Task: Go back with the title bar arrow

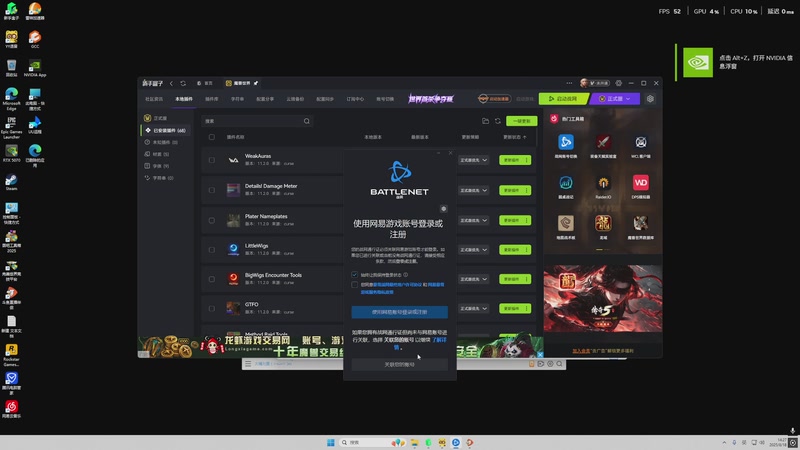Action: pyautogui.click(x=171, y=83)
